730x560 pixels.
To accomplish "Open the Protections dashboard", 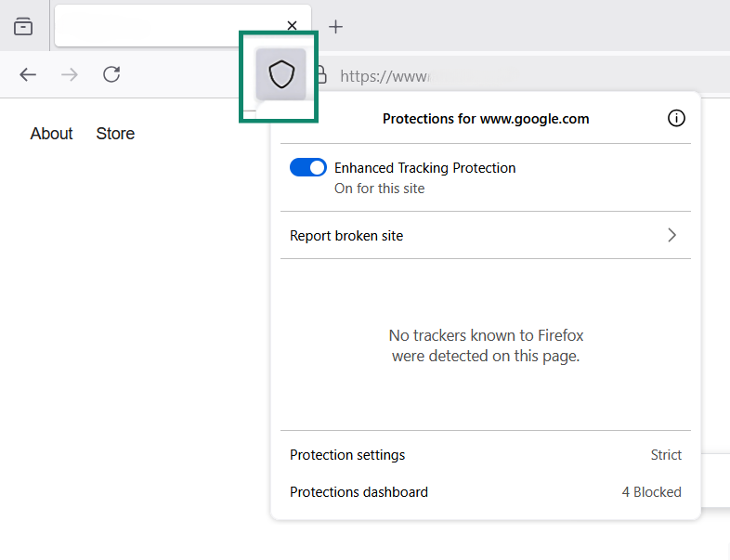I will point(358,492).
